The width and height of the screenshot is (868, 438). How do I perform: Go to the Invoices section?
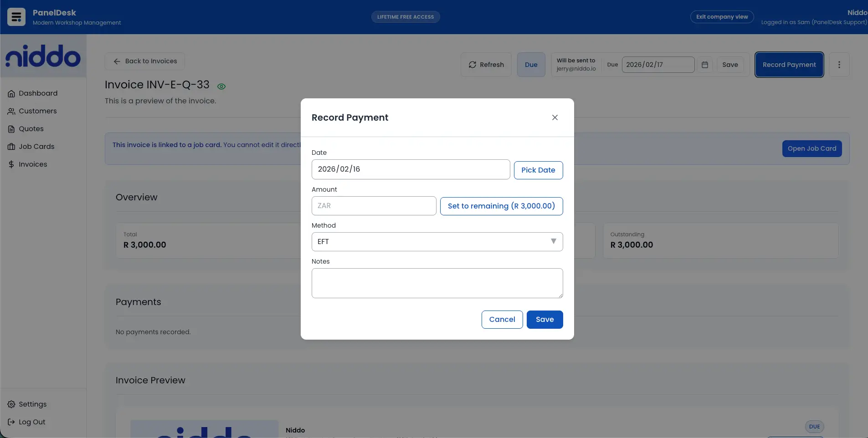point(33,164)
